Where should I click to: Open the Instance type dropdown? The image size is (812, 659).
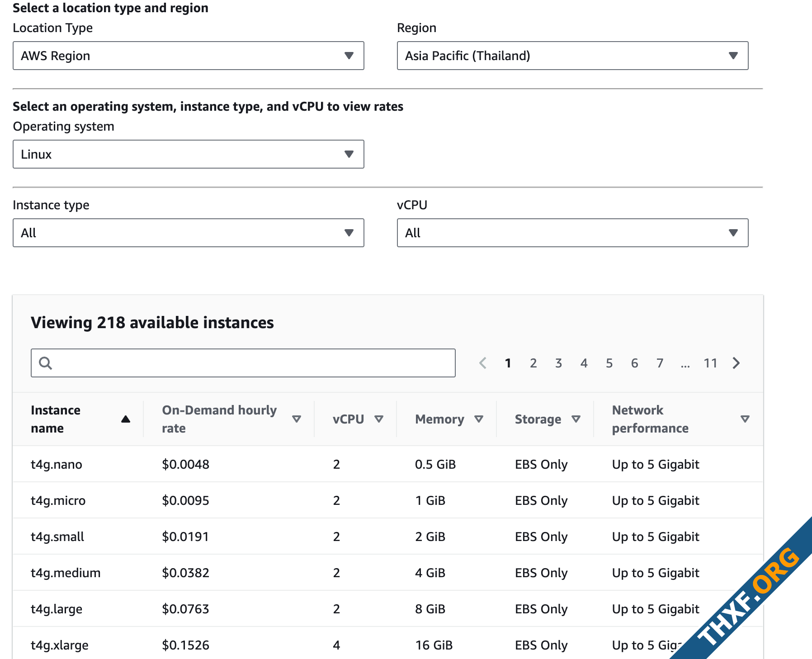(x=188, y=233)
